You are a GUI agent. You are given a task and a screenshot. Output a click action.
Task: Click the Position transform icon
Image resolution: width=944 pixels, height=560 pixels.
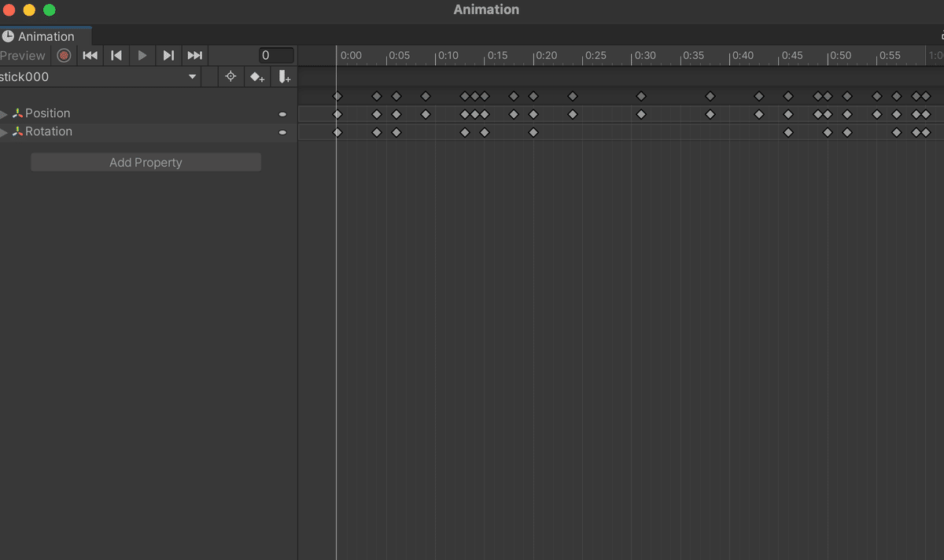click(x=17, y=113)
